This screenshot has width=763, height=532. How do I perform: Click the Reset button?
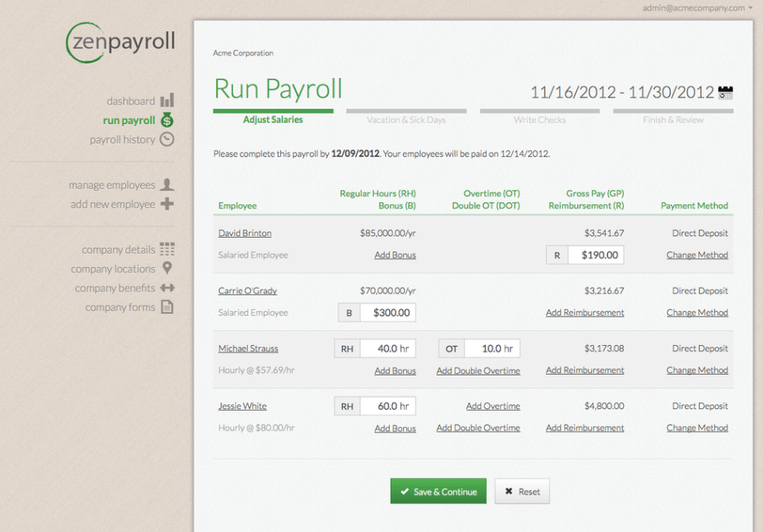coord(522,491)
